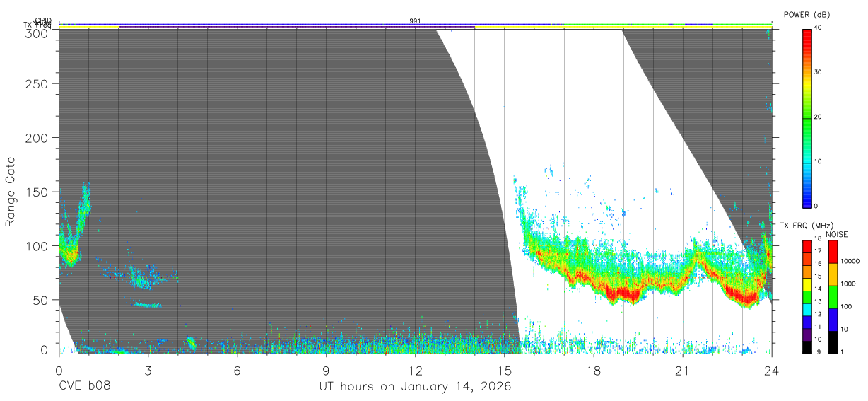Click the "Range Gate" y-axis title
868x401 pixels.
point(11,192)
